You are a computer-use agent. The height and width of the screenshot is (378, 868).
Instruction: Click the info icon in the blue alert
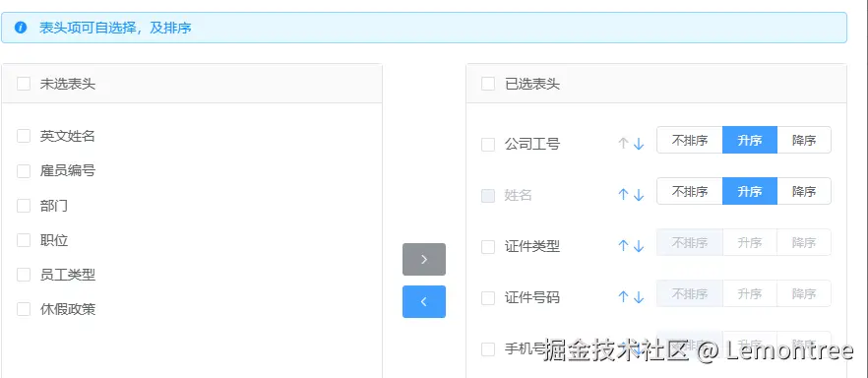[x=21, y=28]
